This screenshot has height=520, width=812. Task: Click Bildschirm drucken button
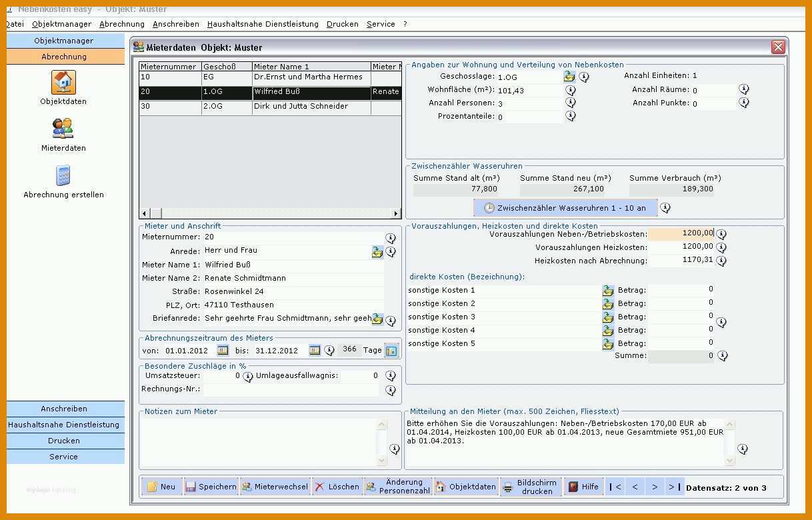(531, 487)
